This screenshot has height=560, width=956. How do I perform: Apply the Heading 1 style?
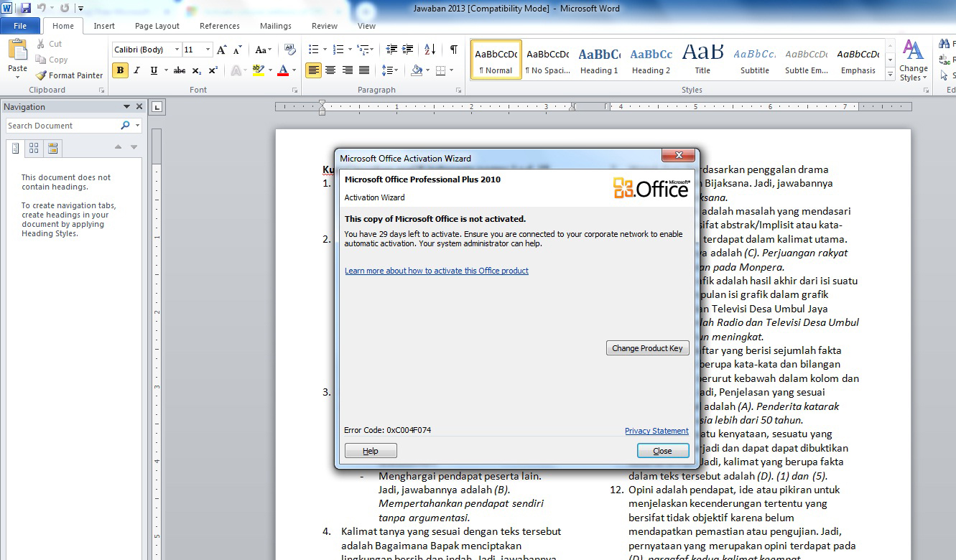[x=599, y=60]
